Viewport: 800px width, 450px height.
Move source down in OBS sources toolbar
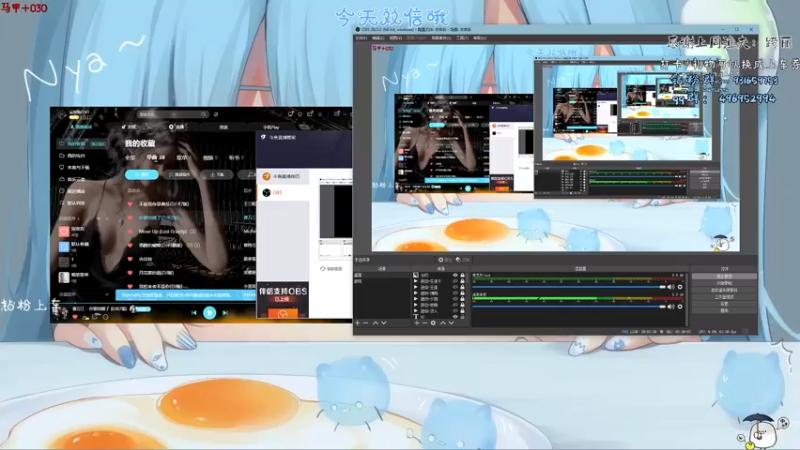click(x=451, y=323)
